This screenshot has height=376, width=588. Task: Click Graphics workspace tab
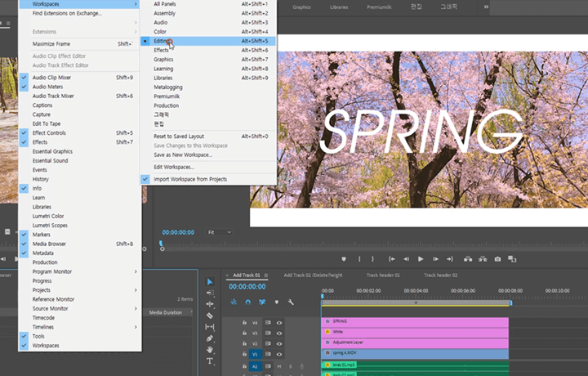click(302, 7)
